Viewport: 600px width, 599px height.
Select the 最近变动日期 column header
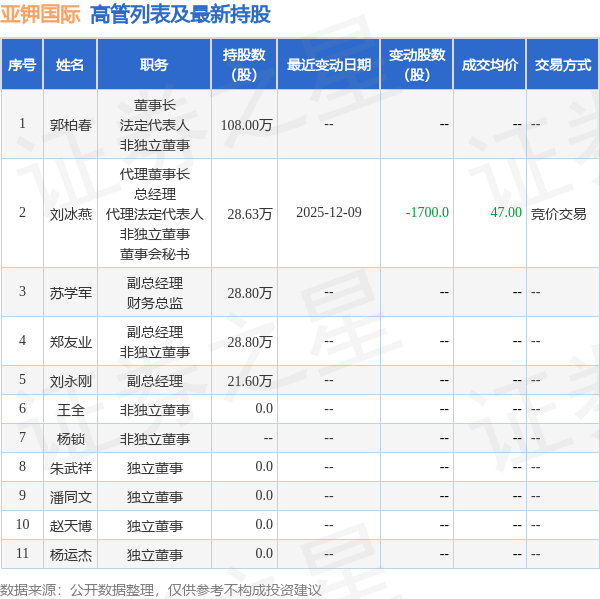(x=329, y=65)
